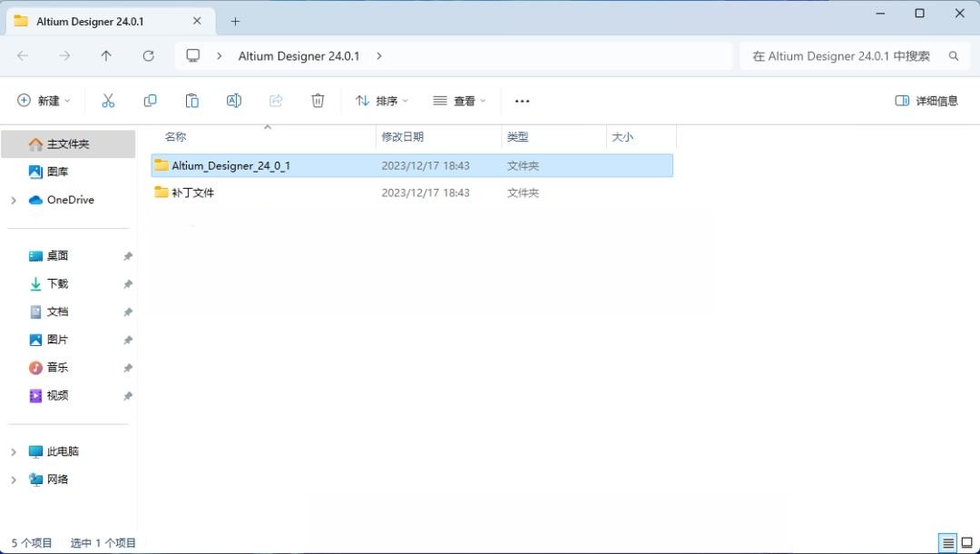
Task: Expand chevron before Altium Designer 24.0.1 breadcrumb
Action: pyautogui.click(x=219, y=55)
